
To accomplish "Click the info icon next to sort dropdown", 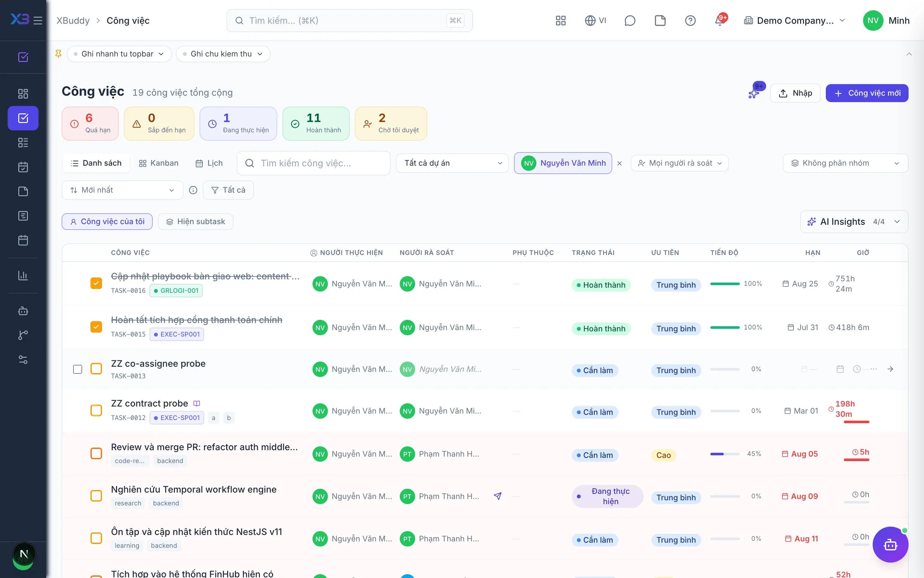I will [193, 190].
